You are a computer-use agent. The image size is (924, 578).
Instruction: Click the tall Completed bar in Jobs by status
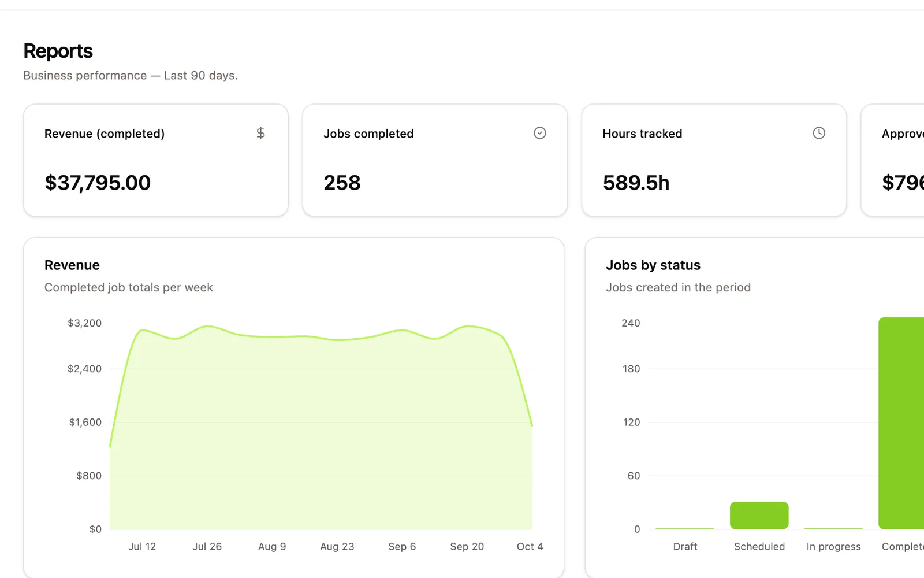coord(901,423)
